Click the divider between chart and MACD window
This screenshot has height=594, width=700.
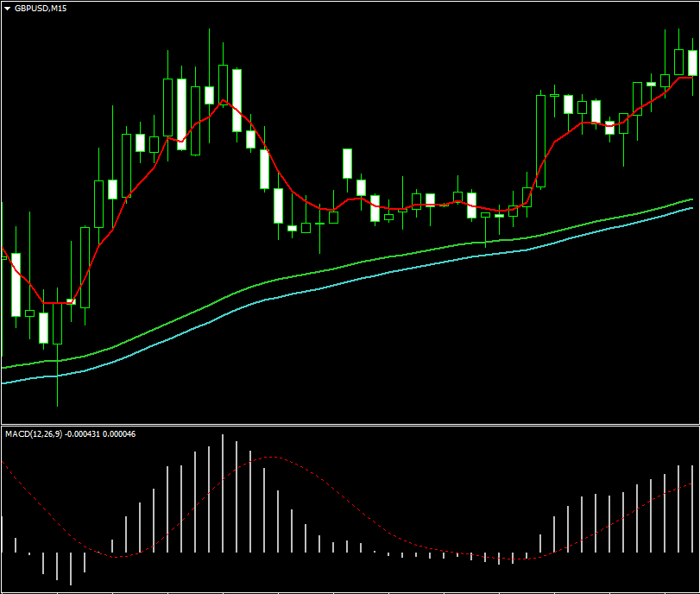coord(350,425)
